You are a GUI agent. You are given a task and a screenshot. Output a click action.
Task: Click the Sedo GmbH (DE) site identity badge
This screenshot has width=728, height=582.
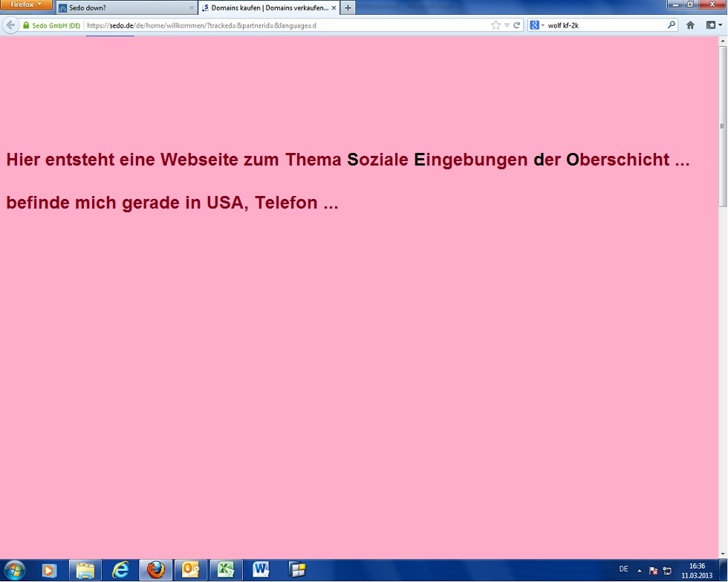tap(52, 25)
